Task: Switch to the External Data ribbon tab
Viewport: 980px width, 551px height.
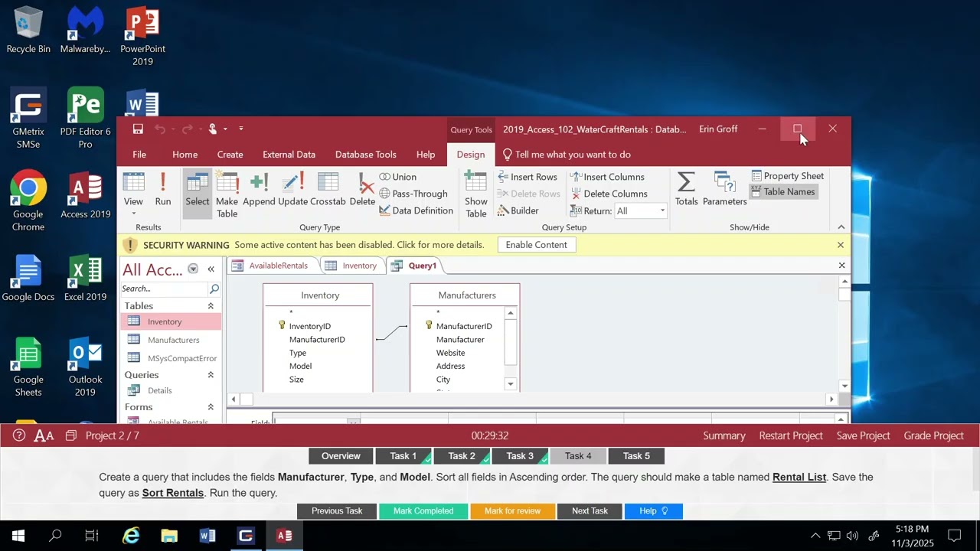Action: (289, 155)
